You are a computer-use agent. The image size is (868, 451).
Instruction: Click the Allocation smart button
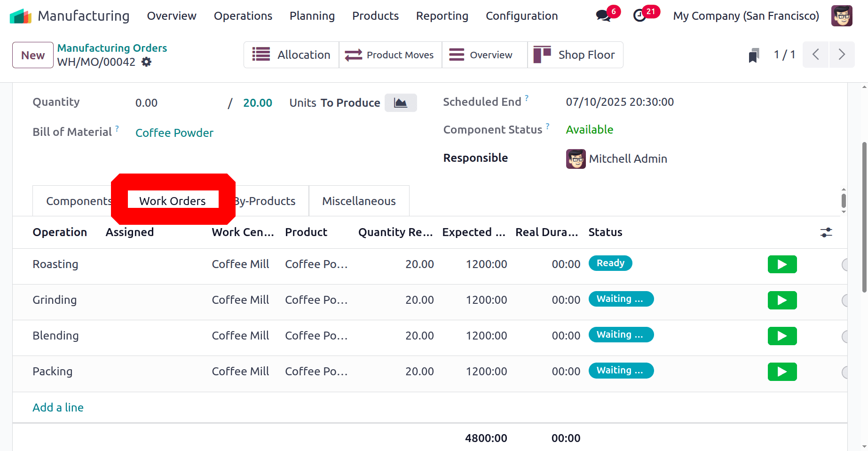pos(291,55)
